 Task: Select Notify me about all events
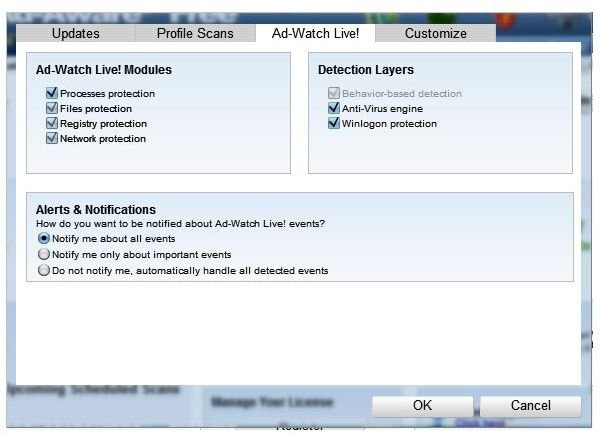click(44, 238)
